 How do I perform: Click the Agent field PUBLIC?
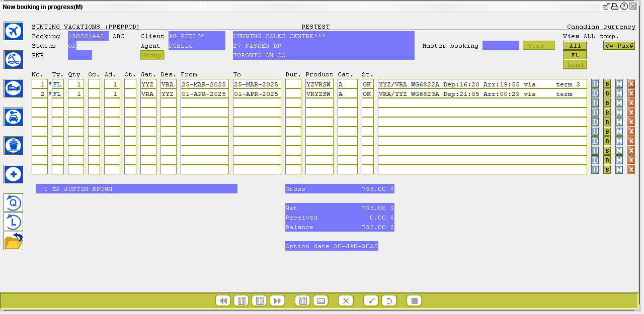tap(197, 46)
